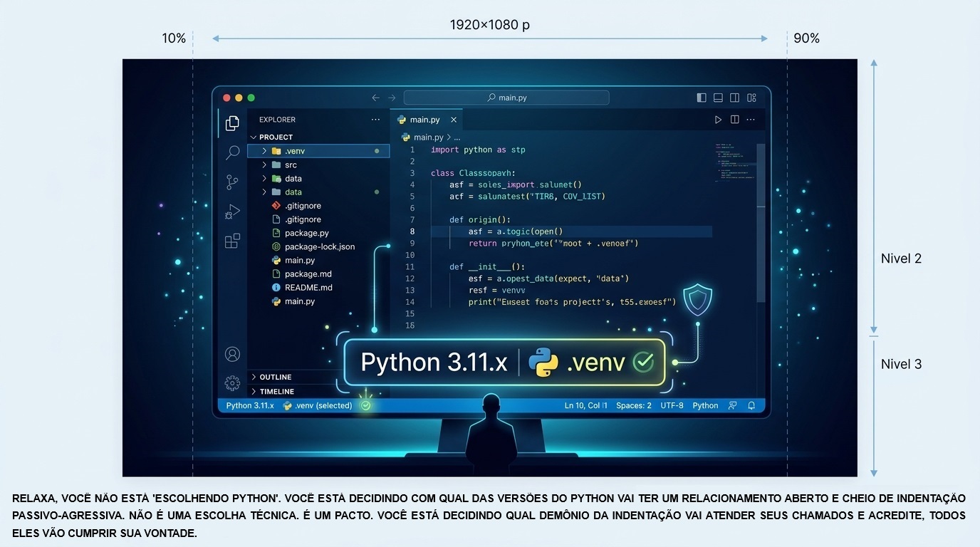
Task: Click the command center search field showing main.py
Action: pyautogui.click(x=506, y=98)
